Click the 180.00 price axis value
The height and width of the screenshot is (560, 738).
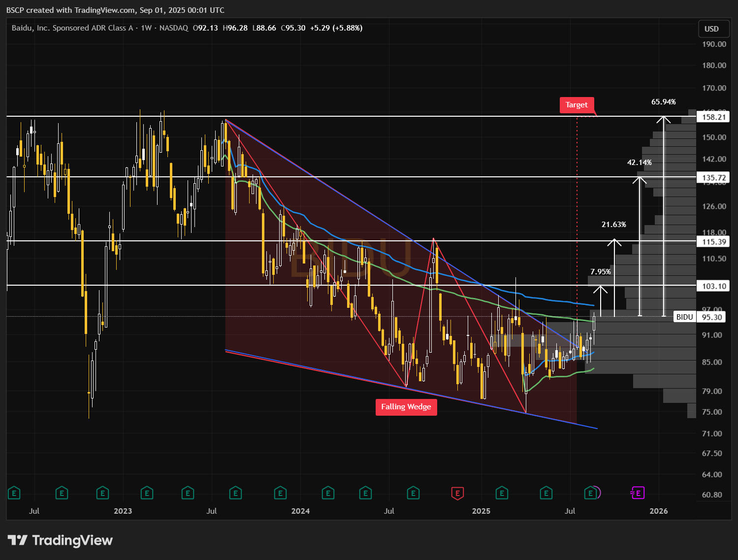(714, 66)
